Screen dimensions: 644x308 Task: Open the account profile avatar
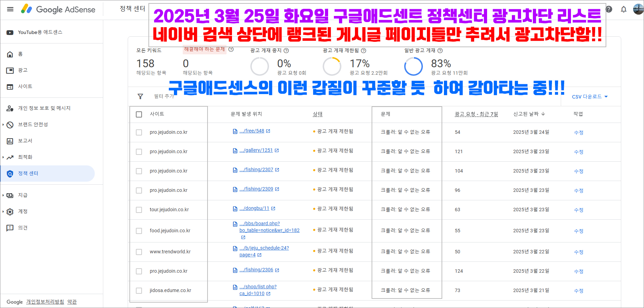click(x=638, y=9)
